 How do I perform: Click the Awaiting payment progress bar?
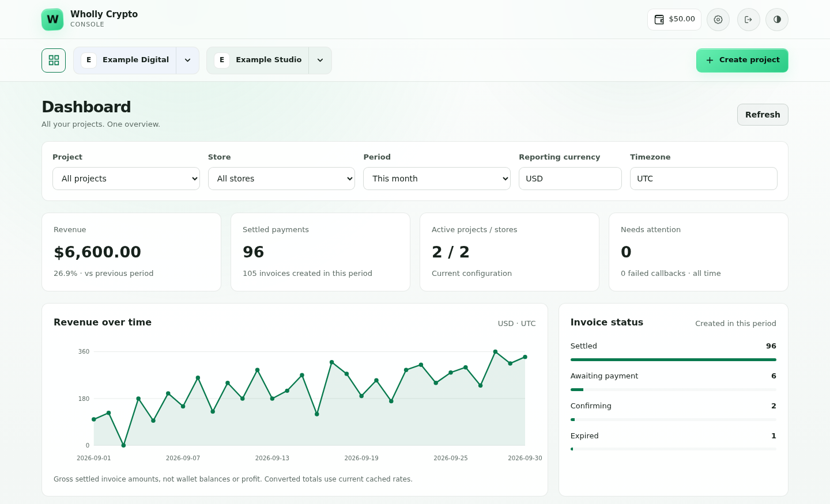(x=673, y=390)
